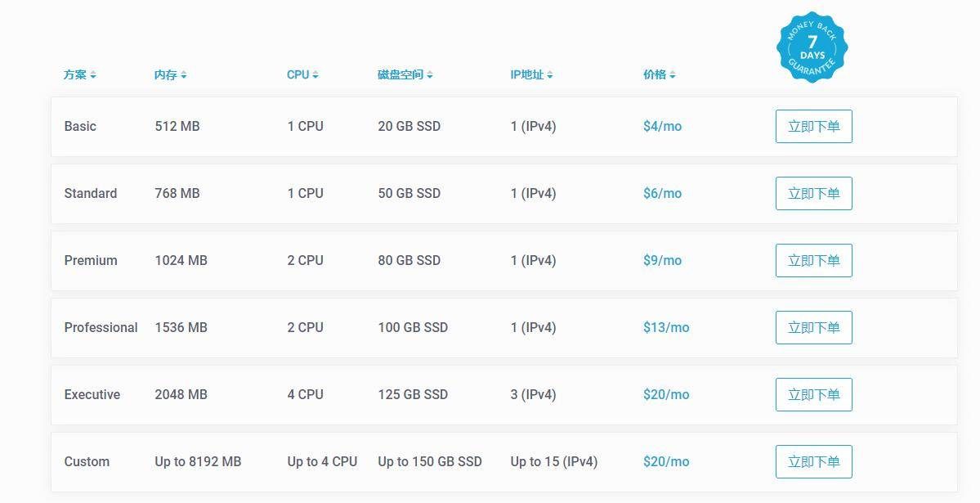Sort table by 内存 column header

[166, 74]
